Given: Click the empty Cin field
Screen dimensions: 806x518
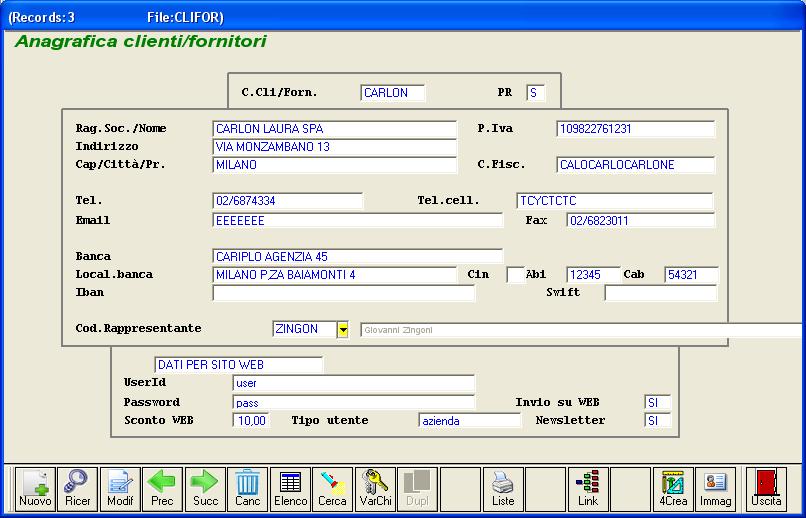Looking at the screenshot, I should (516, 275).
